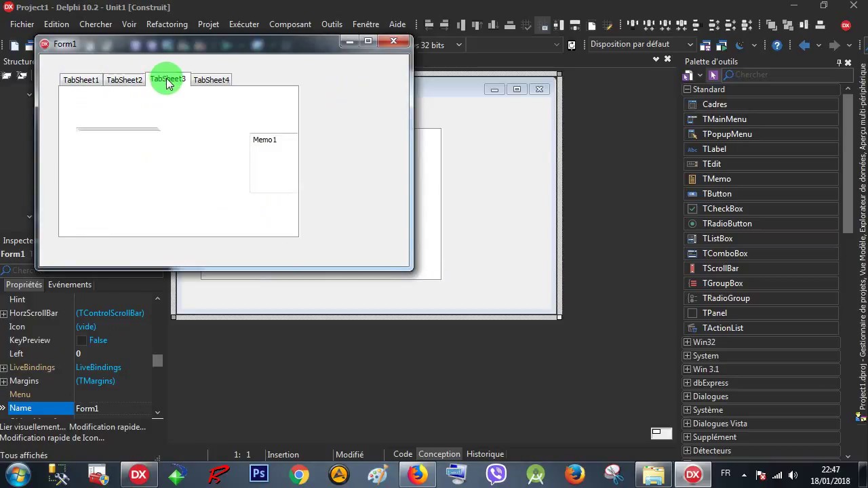Click the dark theme moon icon
The width and height of the screenshot is (868, 488).
(740, 45)
